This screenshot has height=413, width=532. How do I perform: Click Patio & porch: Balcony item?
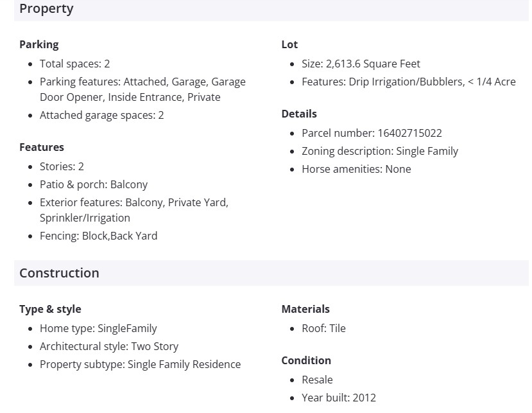point(94,184)
